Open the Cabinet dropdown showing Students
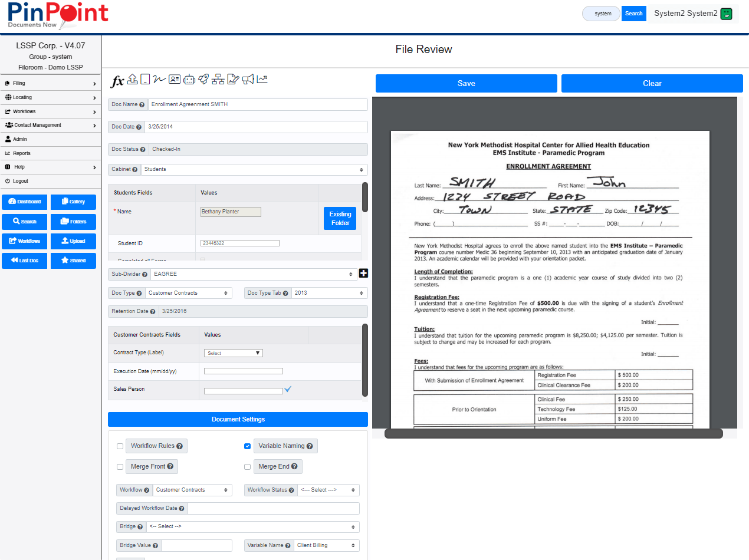The width and height of the screenshot is (749, 560). (x=254, y=169)
